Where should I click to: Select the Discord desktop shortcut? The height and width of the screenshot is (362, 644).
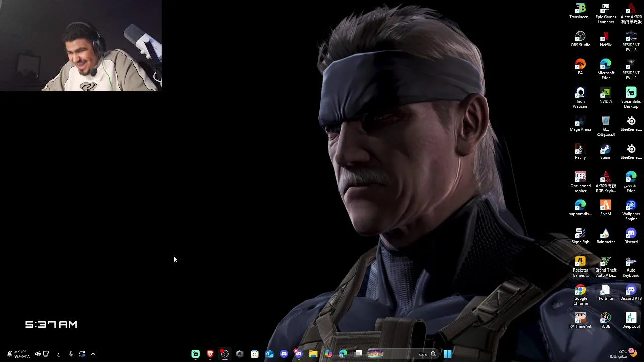631,236
